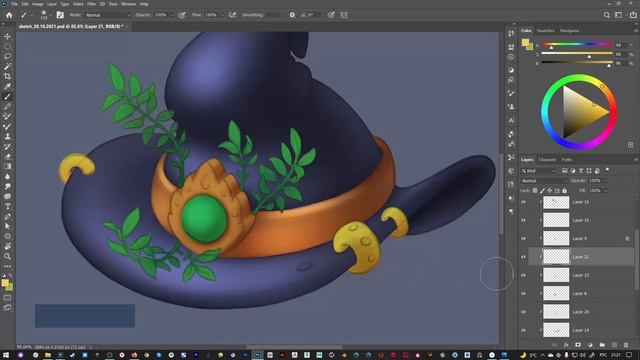
Task: Select the Lasso tool
Action: 7,56
